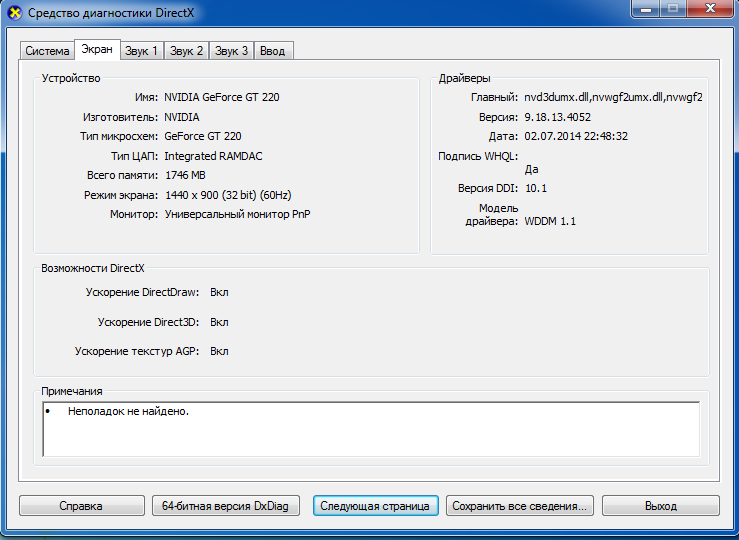Viewport: 739px width, 540px height.
Task: Click Вкл next to Ускорение DirectDraw
Action: [x=219, y=292]
